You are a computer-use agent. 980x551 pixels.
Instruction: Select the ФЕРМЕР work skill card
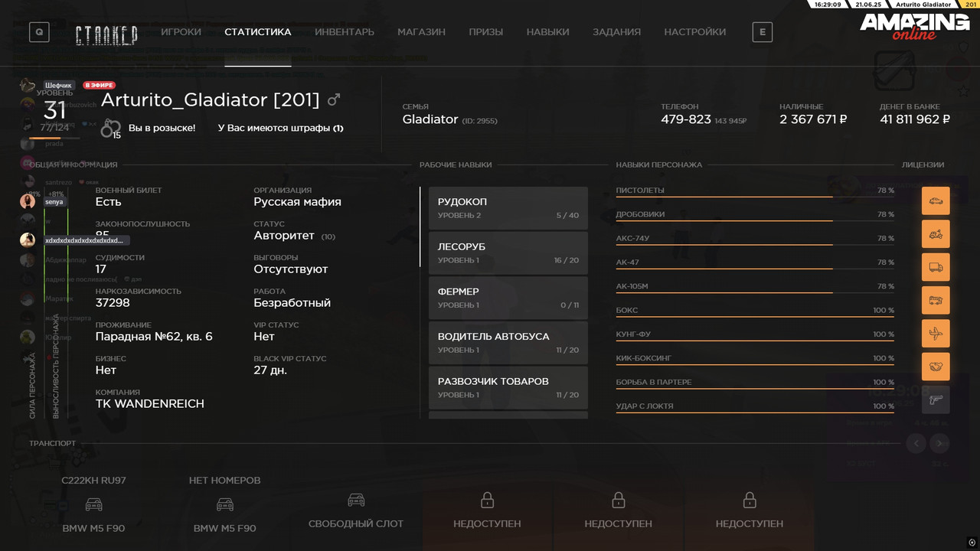pyautogui.click(x=508, y=298)
